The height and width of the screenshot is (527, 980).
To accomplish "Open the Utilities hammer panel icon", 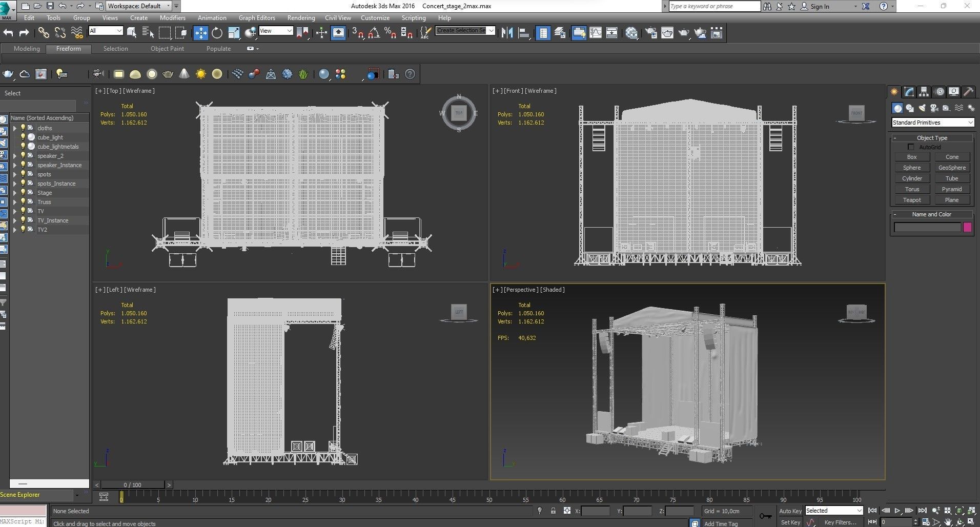I will [968, 92].
